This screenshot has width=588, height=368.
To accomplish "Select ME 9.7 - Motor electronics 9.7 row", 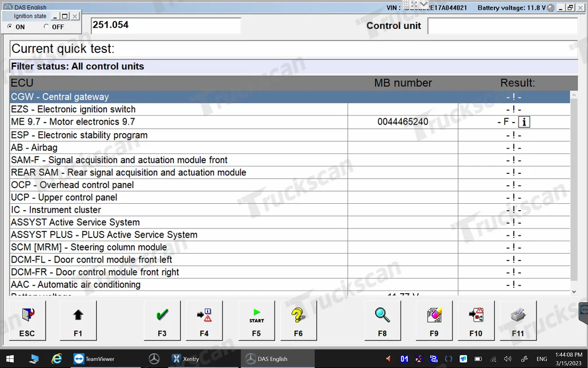I will tap(289, 122).
